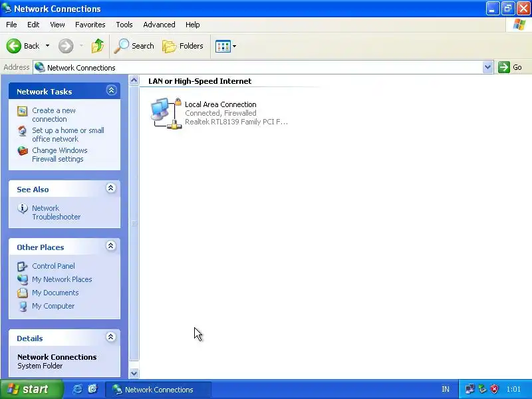This screenshot has width=532, height=399.
Task: Open the Windows Start menu
Action: pos(31,389)
